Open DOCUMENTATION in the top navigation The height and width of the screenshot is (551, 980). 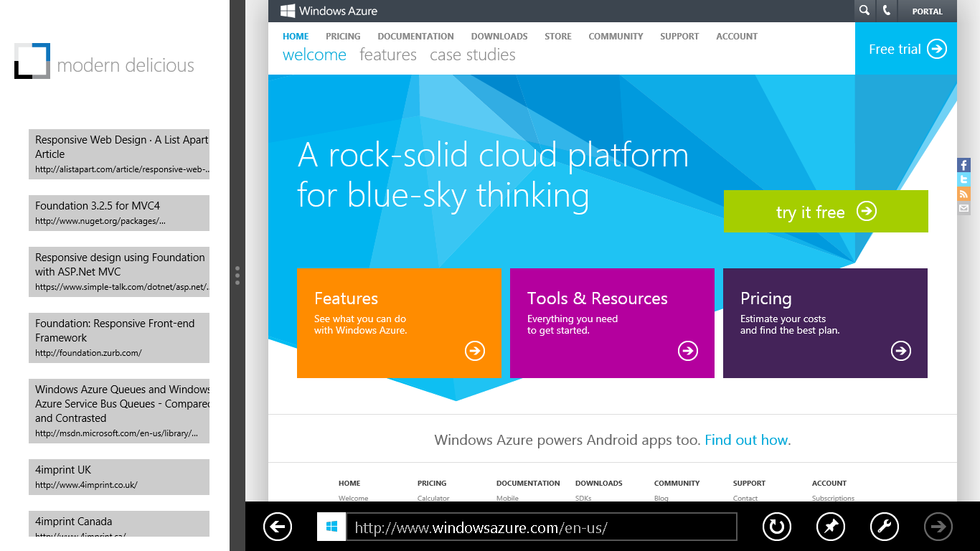(x=415, y=37)
